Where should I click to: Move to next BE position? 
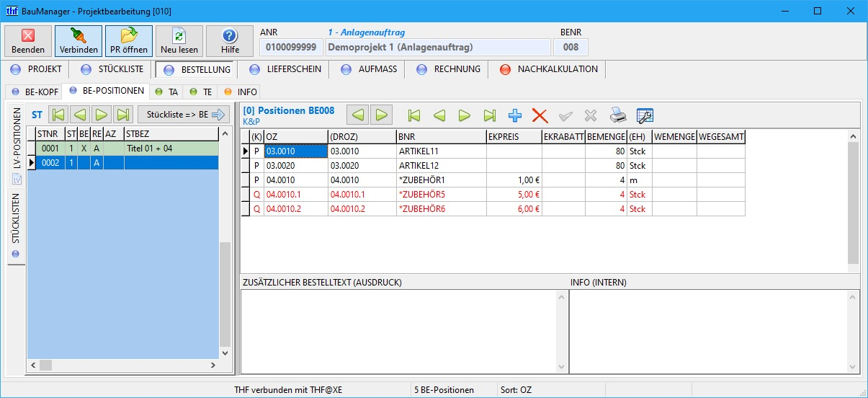click(x=465, y=115)
